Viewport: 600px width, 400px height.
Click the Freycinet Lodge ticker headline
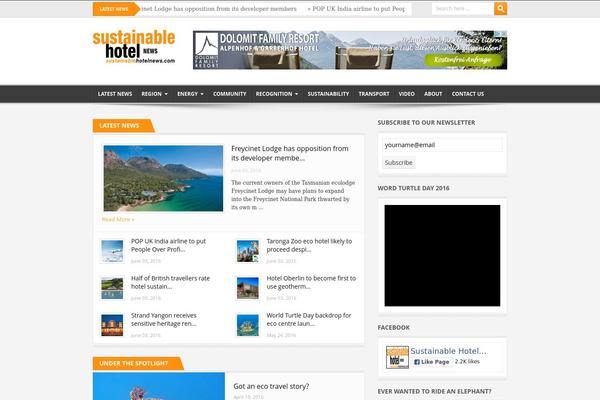point(219,8)
